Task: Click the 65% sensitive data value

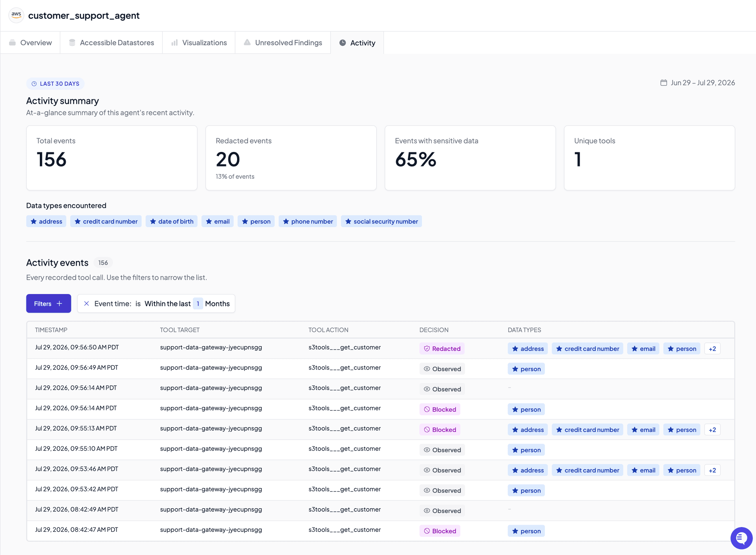Action: tap(416, 159)
